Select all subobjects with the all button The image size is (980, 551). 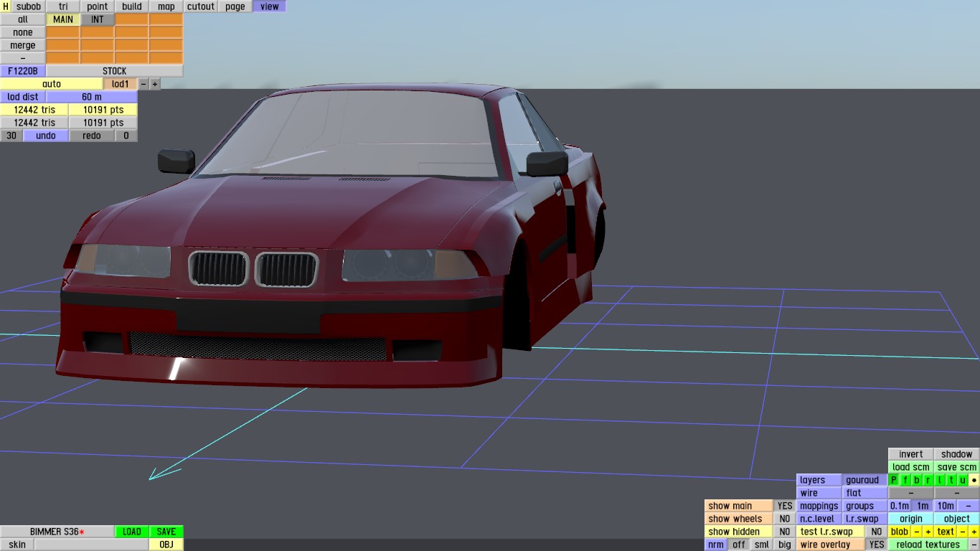click(23, 19)
